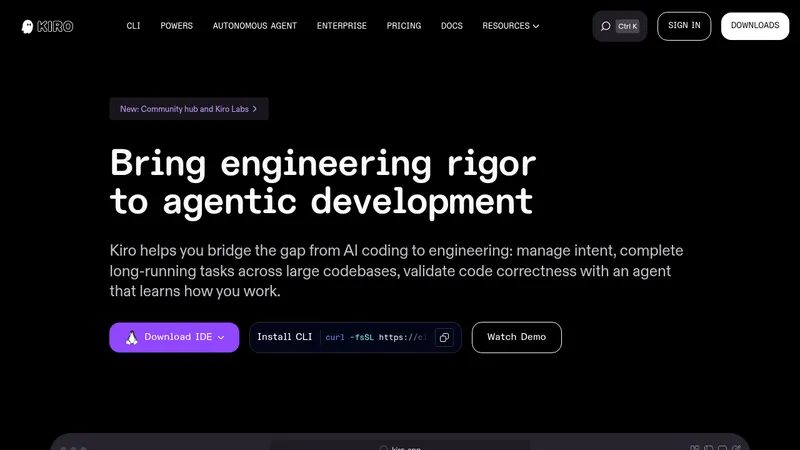
Task: Click the Downloads button
Action: pos(755,26)
